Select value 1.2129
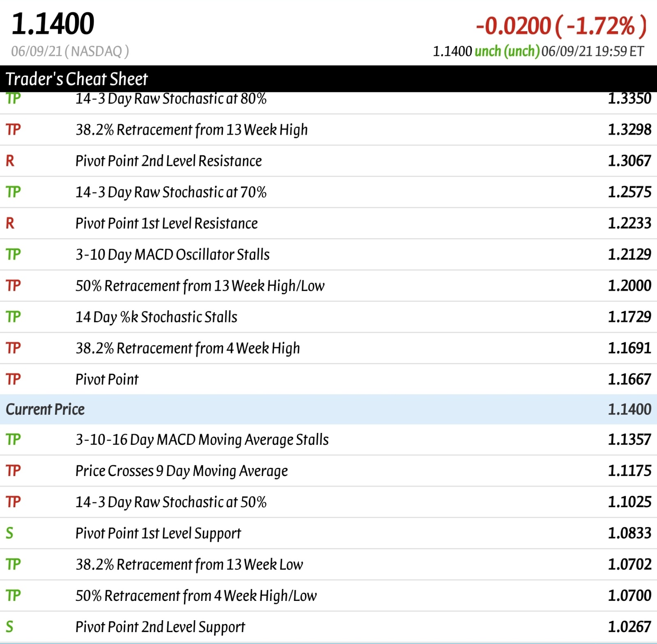Viewport: 657px width, 644px height. pyautogui.click(x=629, y=255)
